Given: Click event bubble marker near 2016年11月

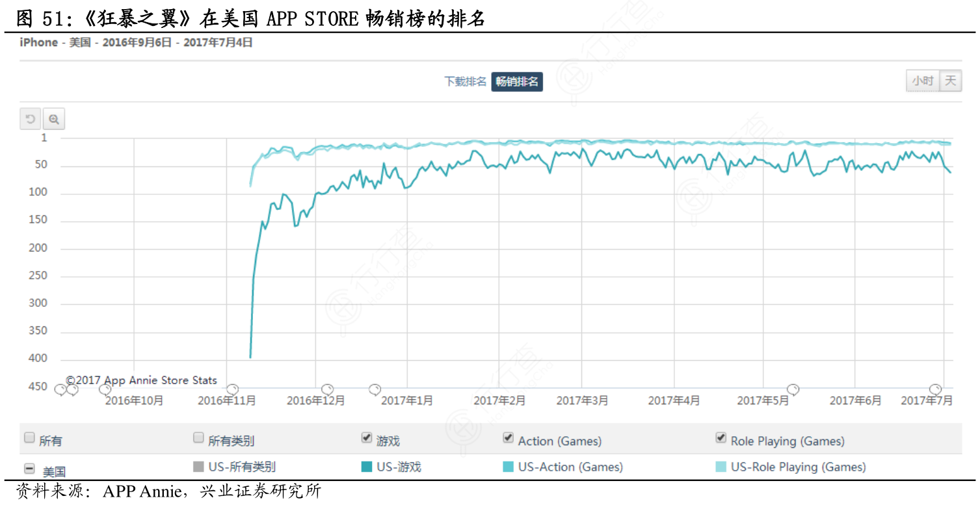Looking at the screenshot, I should 232,389.
